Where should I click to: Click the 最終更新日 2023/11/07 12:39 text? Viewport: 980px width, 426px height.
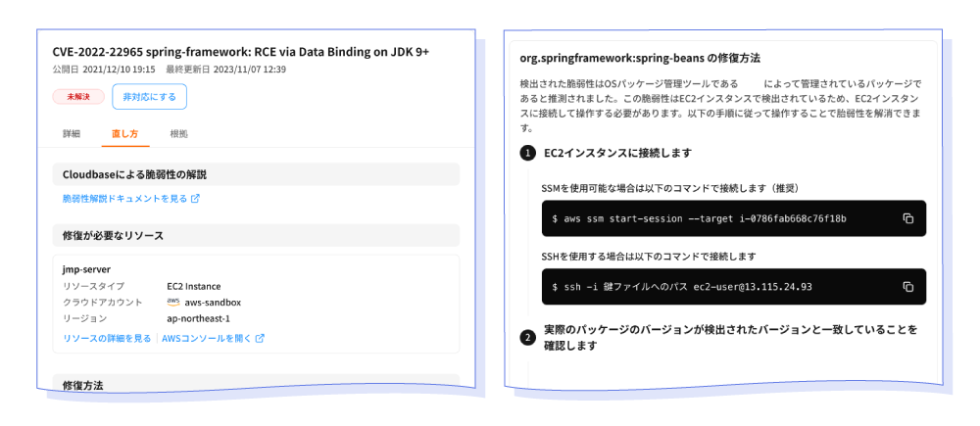point(225,70)
